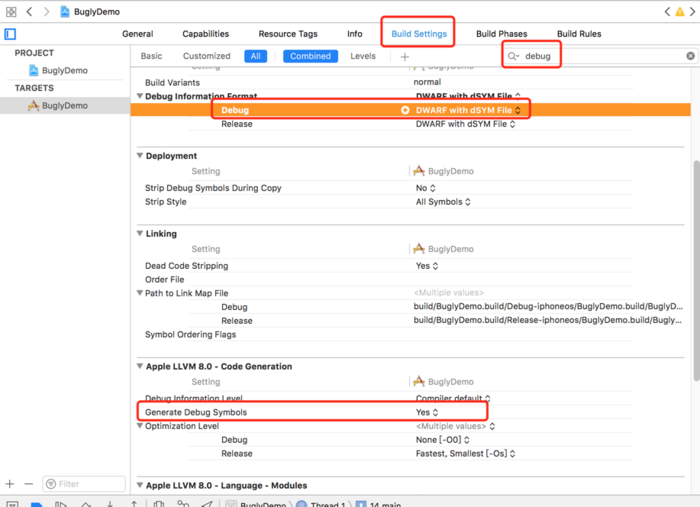This screenshot has height=507, width=700.
Task: Select the Strip Style setting name
Action: point(166,202)
